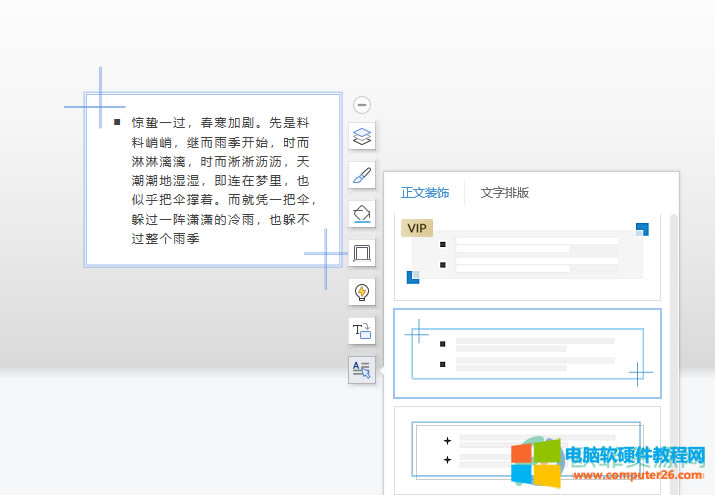Open the shape fill bucket icon
This screenshot has width=715, height=495.
[x=362, y=214]
